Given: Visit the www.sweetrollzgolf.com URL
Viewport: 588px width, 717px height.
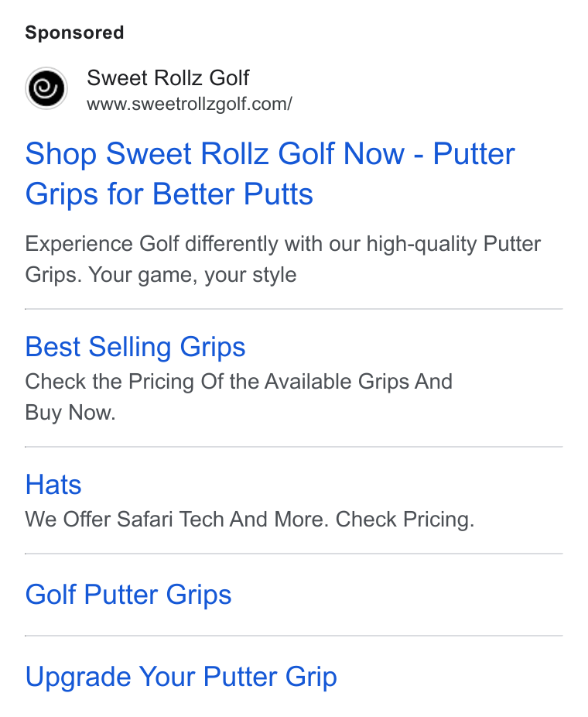Looking at the screenshot, I should point(190,105).
